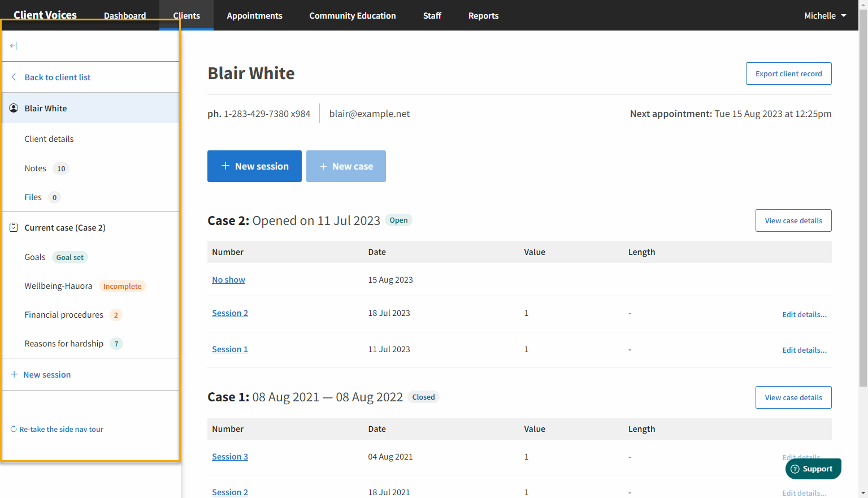Edit details for 18 Jul 2023 session

click(804, 314)
